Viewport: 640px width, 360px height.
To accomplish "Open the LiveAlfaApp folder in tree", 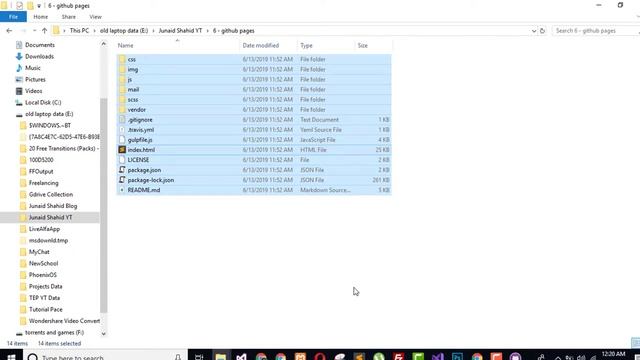I will pos(44,229).
